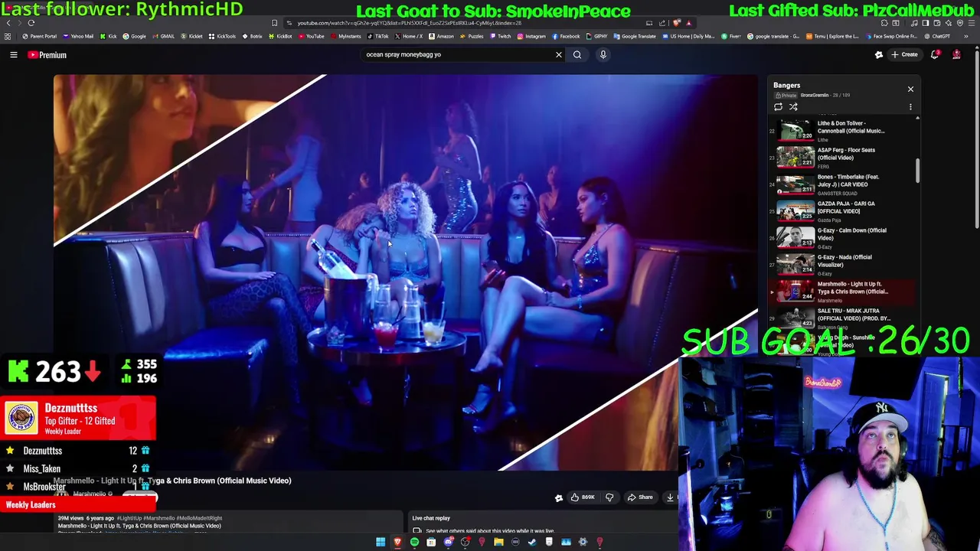Open Botrix bookmark
Screen dimensions: 980x551
pos(252,36)
